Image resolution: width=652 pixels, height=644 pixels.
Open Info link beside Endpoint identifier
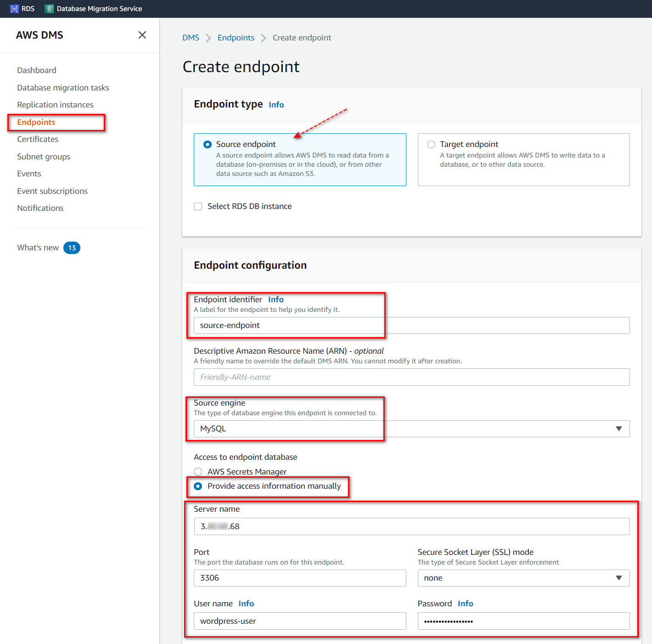[x=276, y=299]
